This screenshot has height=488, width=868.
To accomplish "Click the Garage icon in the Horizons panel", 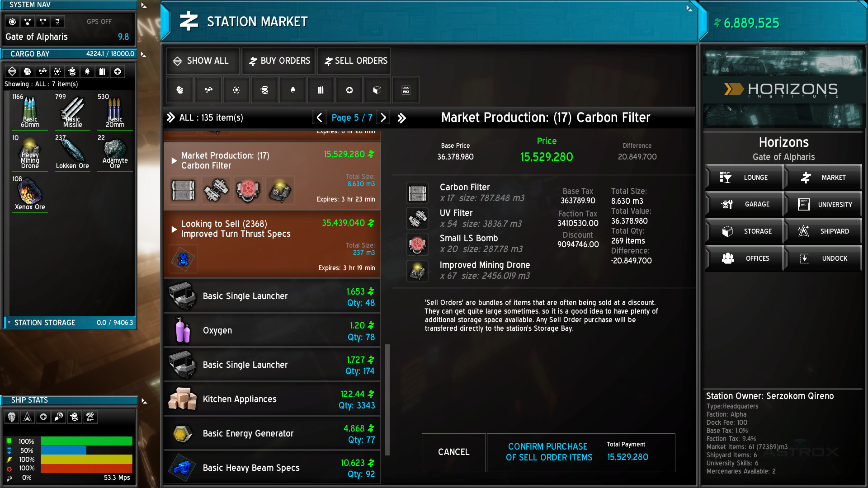I will [x=745, y=204].
